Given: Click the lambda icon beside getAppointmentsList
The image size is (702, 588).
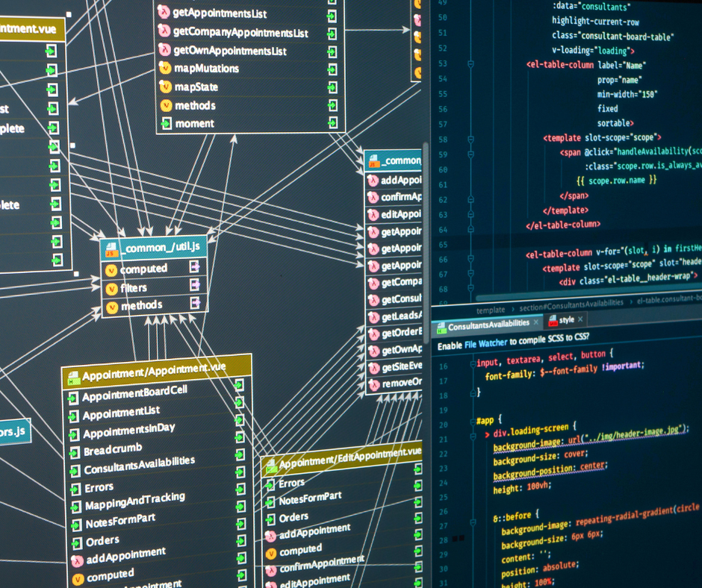Looking at the screenshot, I should [164, 12].
